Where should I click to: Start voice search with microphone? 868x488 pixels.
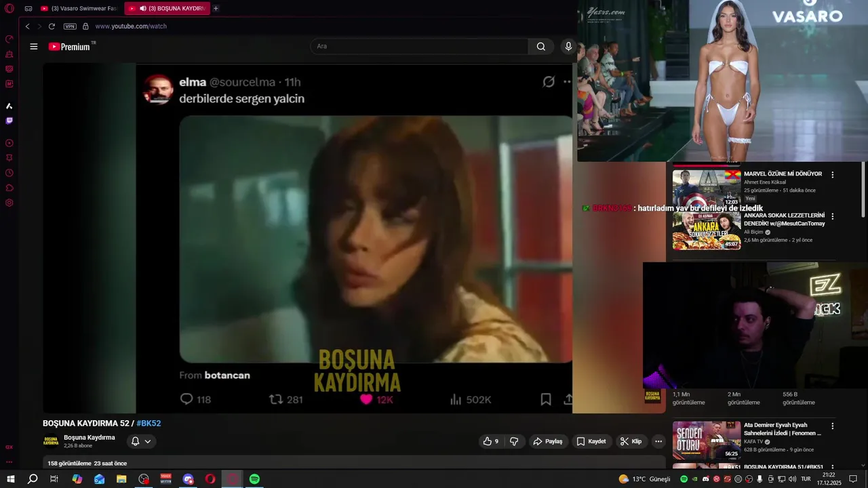coord(568,46)
